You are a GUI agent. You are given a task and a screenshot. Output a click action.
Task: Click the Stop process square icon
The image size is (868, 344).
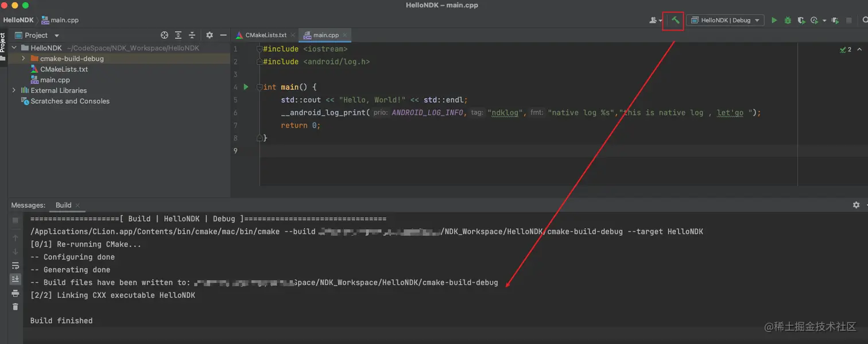[x=849, y=20]
